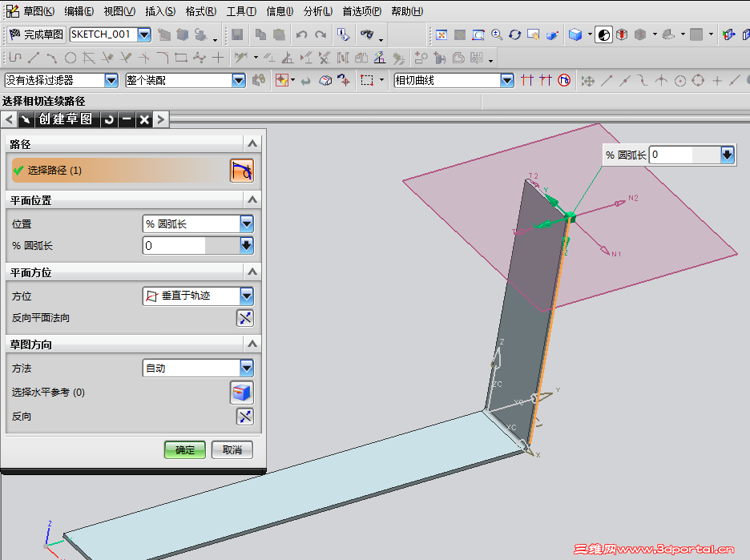Click the 反向平面法向 reverse icon

(245, 318)
